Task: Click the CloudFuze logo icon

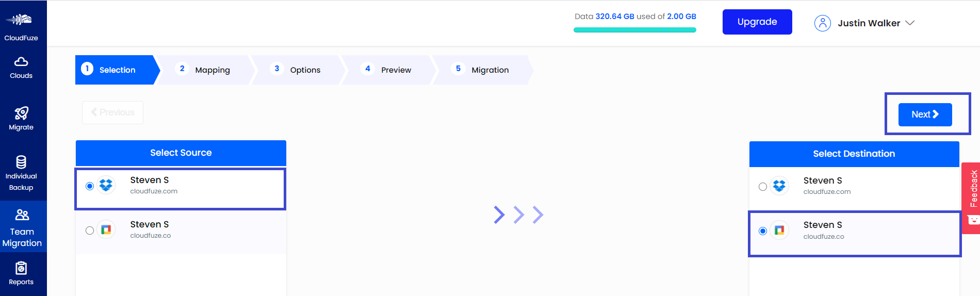Action: [x=20, y=20]
